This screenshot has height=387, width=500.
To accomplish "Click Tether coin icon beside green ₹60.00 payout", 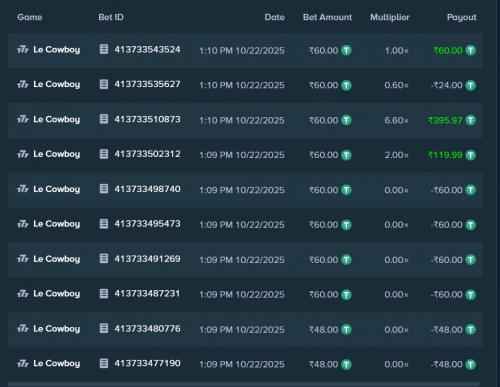I will pos(470,50).
